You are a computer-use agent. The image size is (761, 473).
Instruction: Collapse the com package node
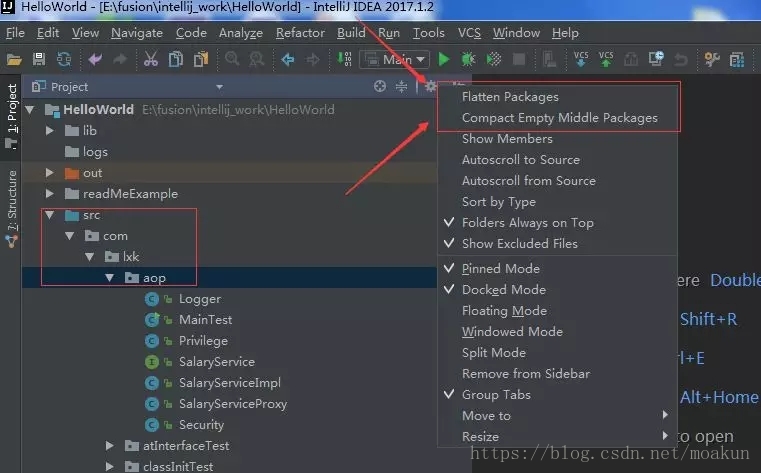pyautogui.click(x=69, y=236)
